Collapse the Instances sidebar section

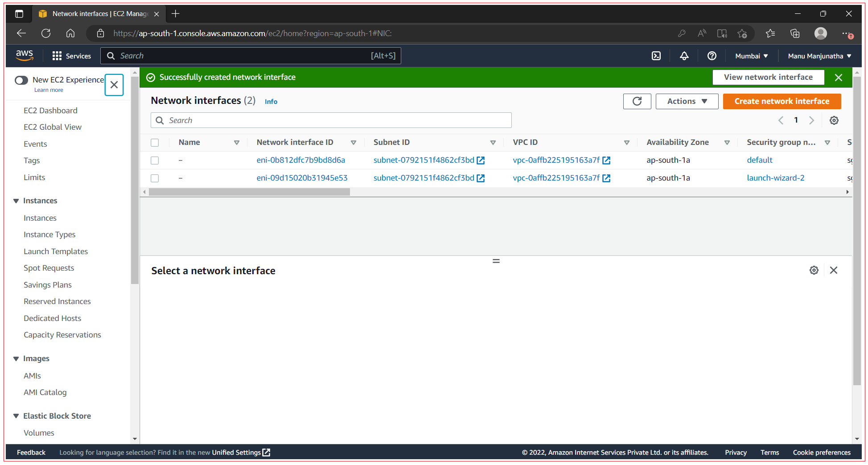click(x=16, y=201)
